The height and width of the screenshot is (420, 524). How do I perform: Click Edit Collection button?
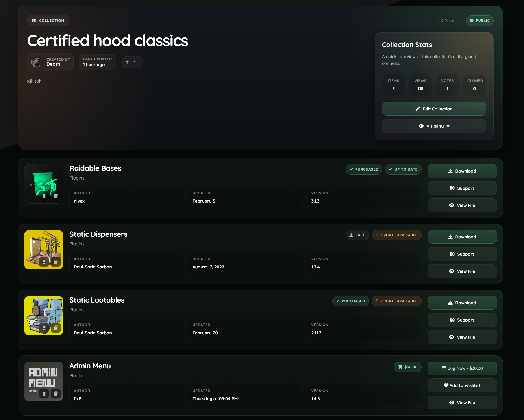pos(434,109)
